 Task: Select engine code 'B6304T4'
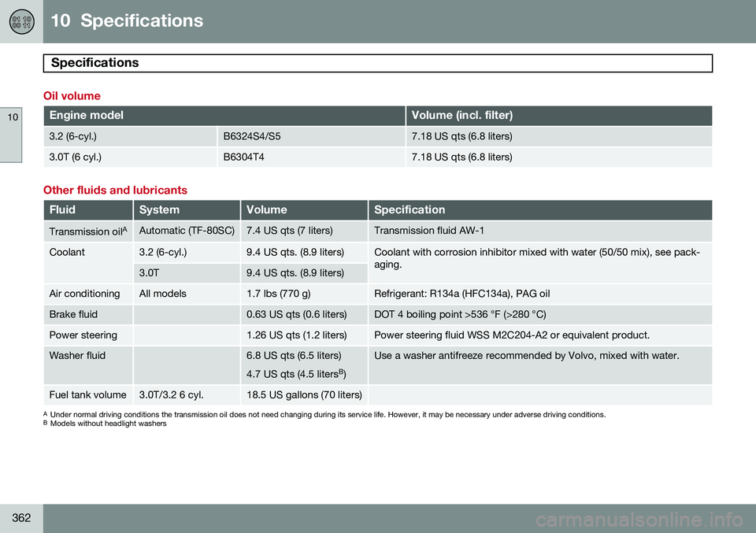pos(243,157)
